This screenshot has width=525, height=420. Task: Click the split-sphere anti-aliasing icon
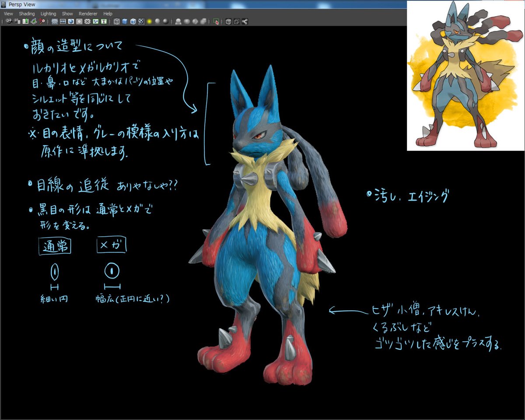(x=195, y=21)
